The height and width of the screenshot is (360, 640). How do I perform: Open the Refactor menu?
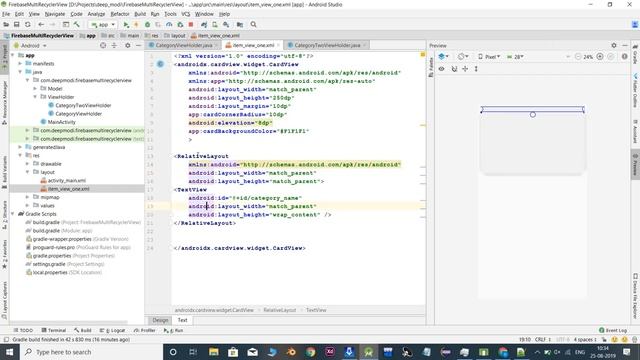[120, 14]
